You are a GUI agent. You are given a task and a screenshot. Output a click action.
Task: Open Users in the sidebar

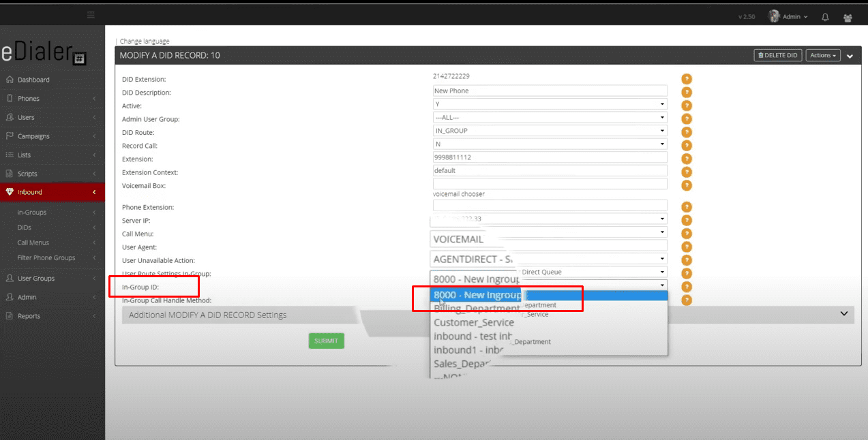click(52, 117)
